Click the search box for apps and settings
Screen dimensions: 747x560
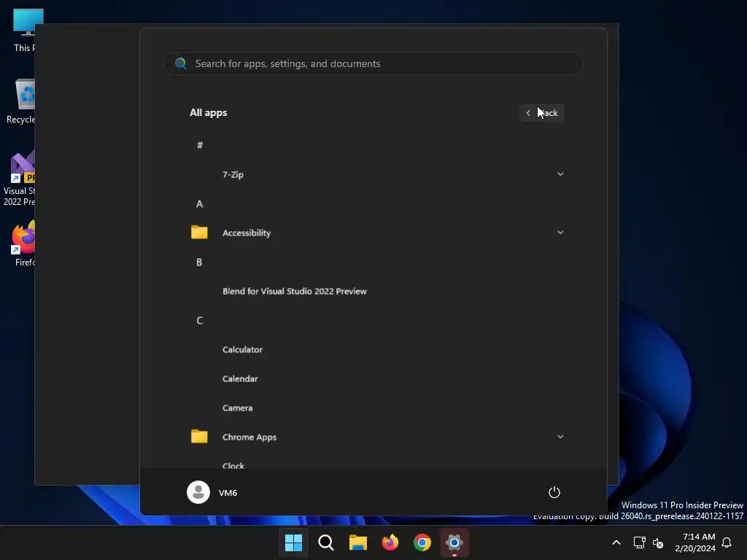(x=373, y=63)
